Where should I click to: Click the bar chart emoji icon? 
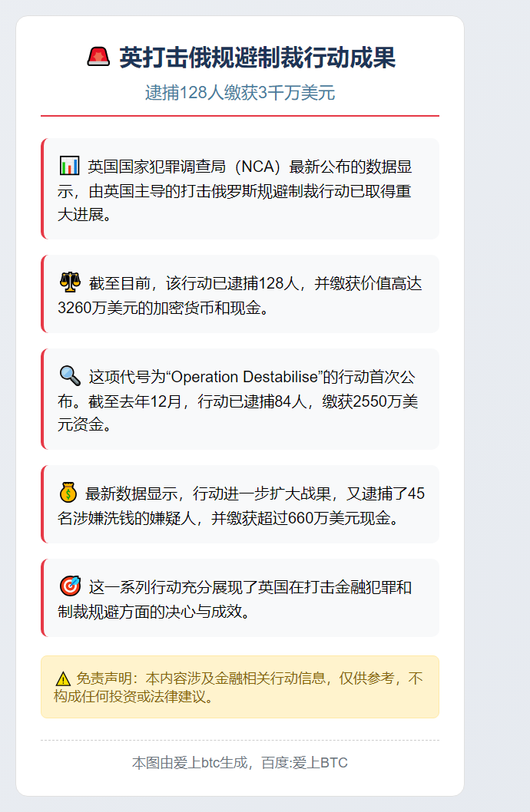coord(69,166)
